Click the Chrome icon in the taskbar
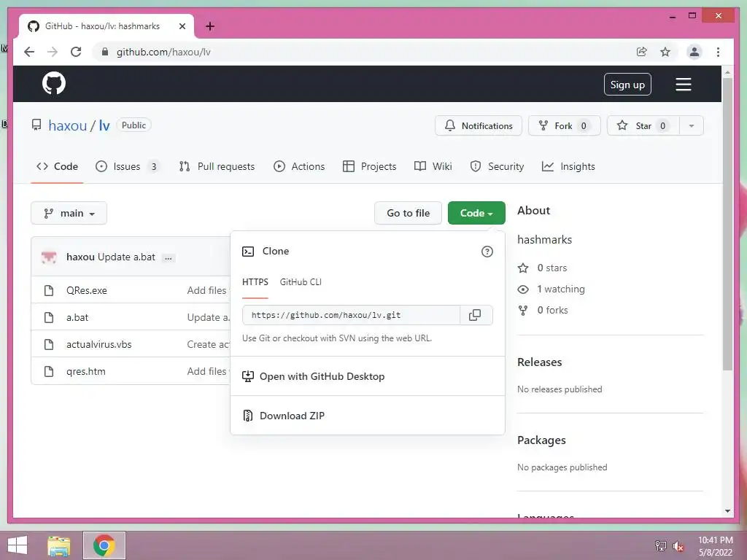 pos(104,545)
